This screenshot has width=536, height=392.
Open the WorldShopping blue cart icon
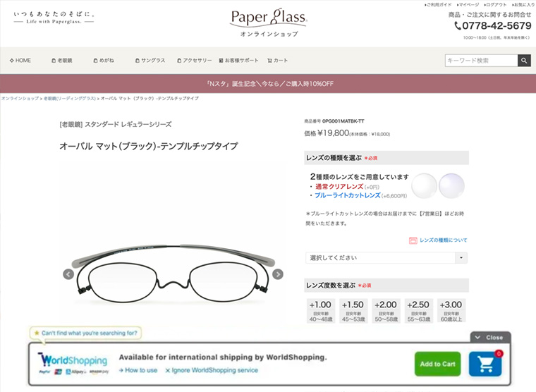(x=485, y=364)
